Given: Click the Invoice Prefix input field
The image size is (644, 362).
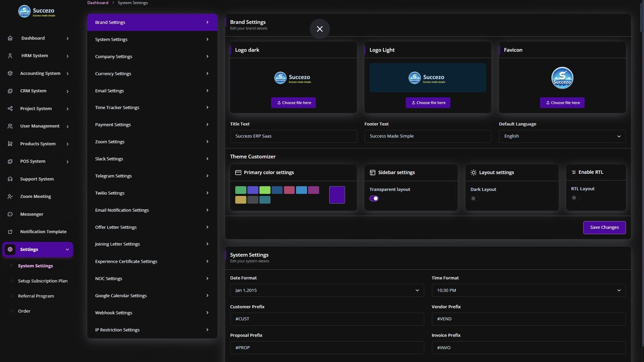Looking at the screenshot, I should [528, 348].
